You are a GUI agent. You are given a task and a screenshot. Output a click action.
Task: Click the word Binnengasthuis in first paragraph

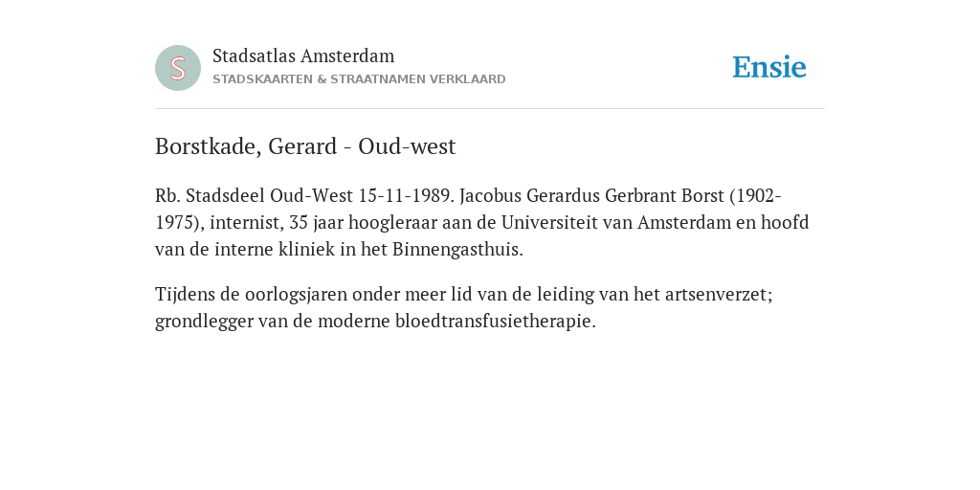457,250
